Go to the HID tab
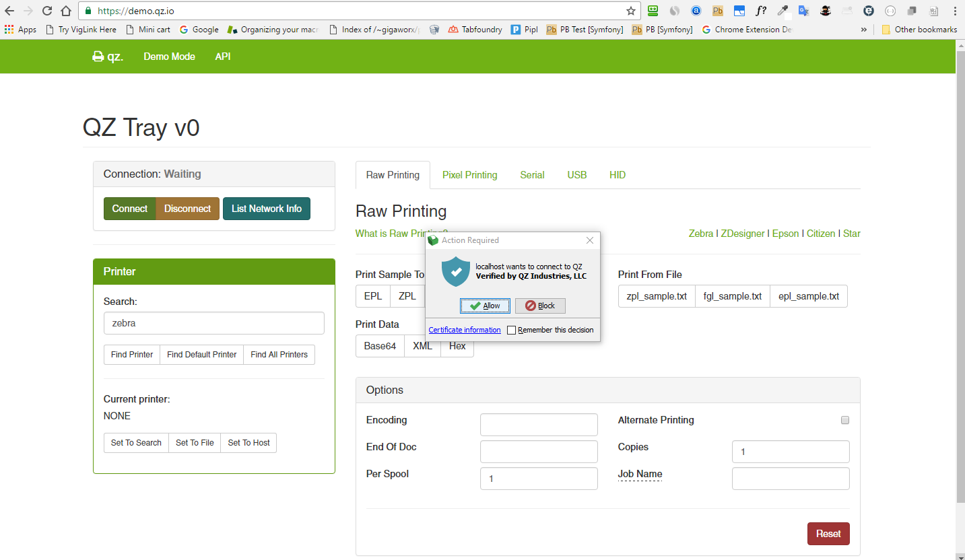965x560 pixels. (618, 175)
